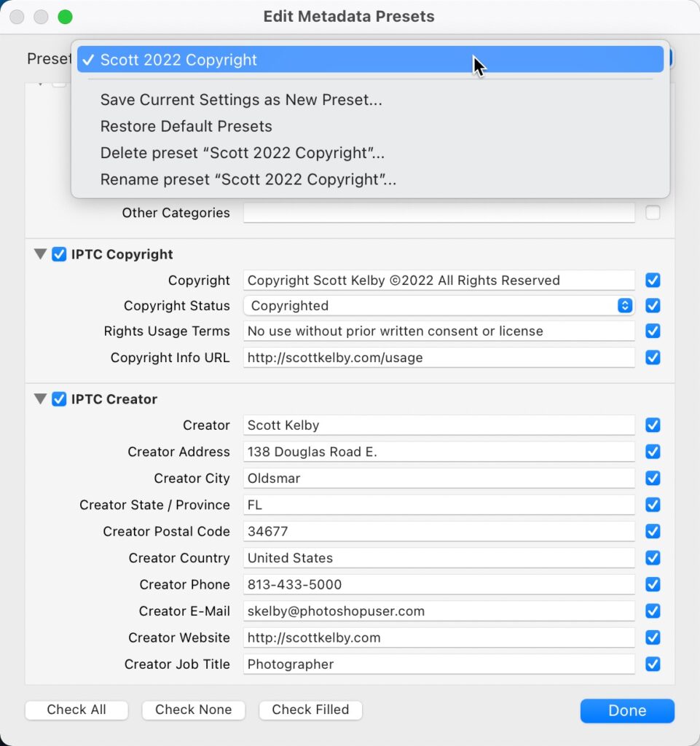Click Done to close the dialog
Image resolution: width=700 pixels, height=746 pixels.
click(x=627, y=710)
